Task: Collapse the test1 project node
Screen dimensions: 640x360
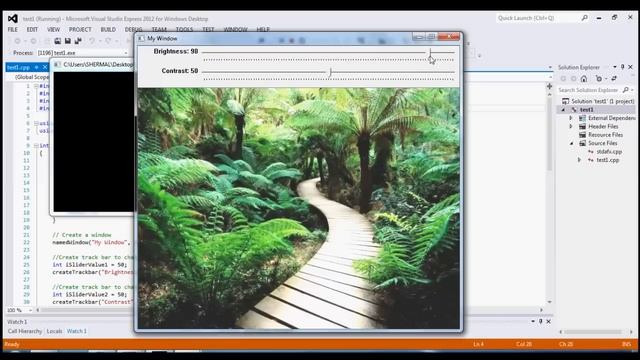Action: 563,109
